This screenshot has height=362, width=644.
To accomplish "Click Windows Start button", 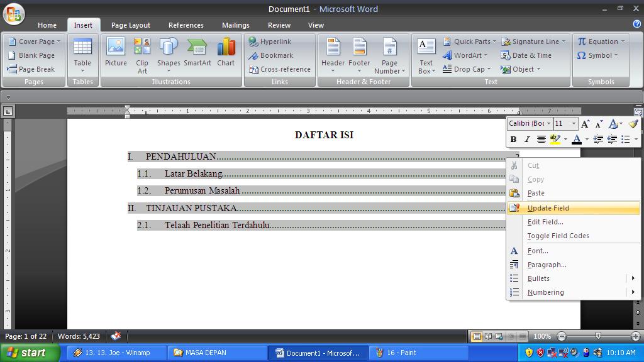I will [x=30, y=353].
